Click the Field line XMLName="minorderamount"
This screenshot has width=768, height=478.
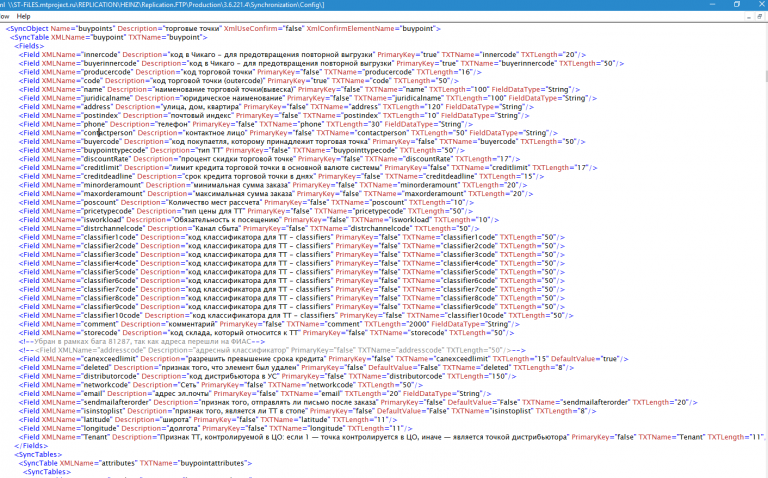(273, 185)
